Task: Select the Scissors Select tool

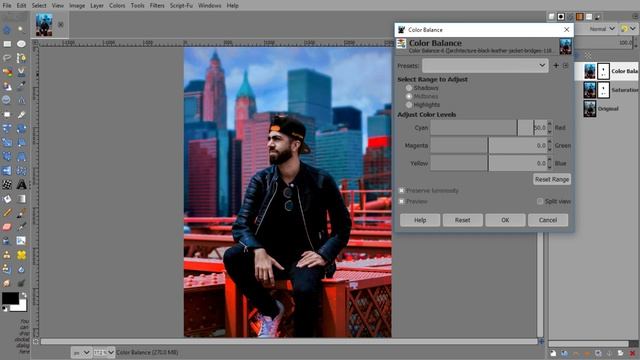Action: coord(21,72)
